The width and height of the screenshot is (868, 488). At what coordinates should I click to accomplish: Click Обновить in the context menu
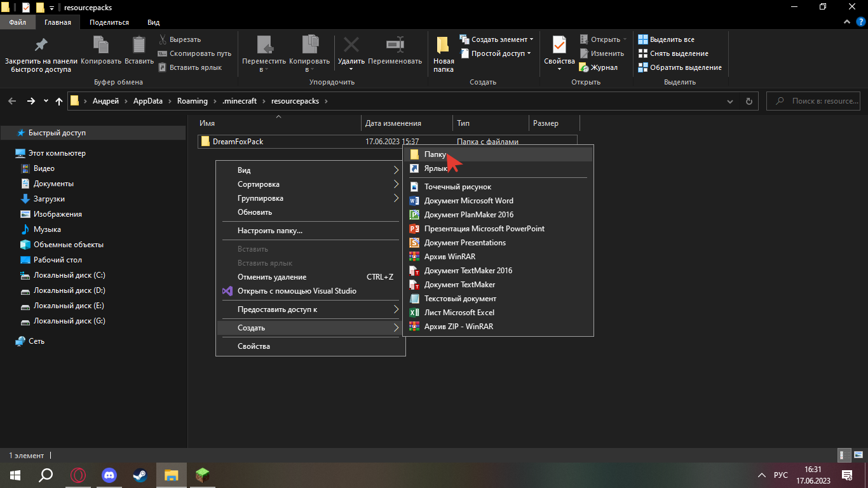click(255, 212)
